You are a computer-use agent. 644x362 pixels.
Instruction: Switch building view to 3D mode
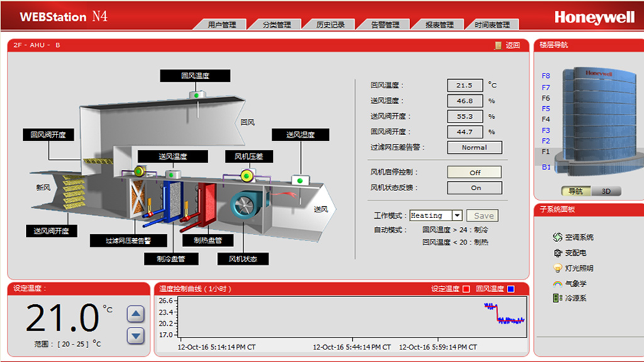(606, 191)
